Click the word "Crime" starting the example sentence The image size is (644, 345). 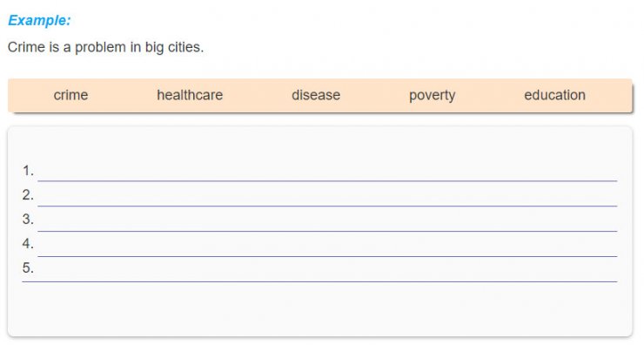(x=26, y=47)
